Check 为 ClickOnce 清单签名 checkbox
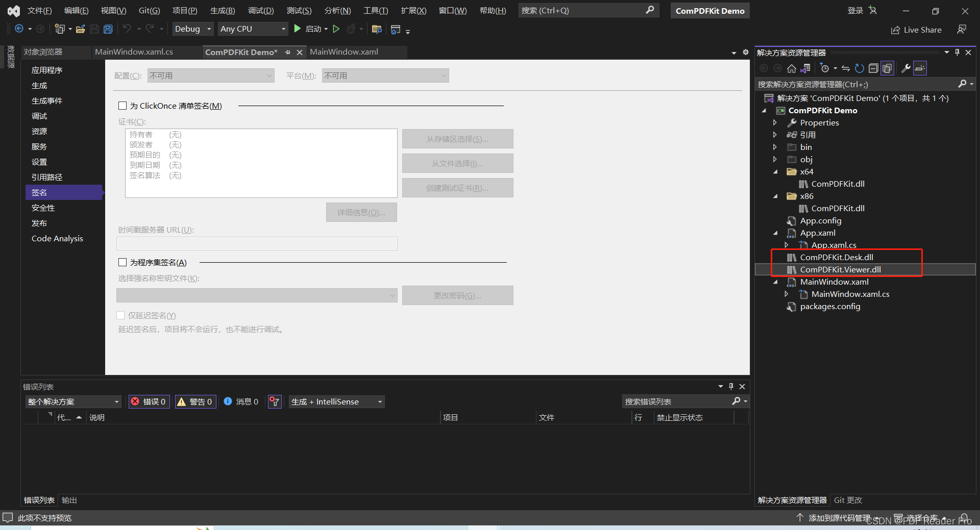The image size is (980, 530). [122, 106]
